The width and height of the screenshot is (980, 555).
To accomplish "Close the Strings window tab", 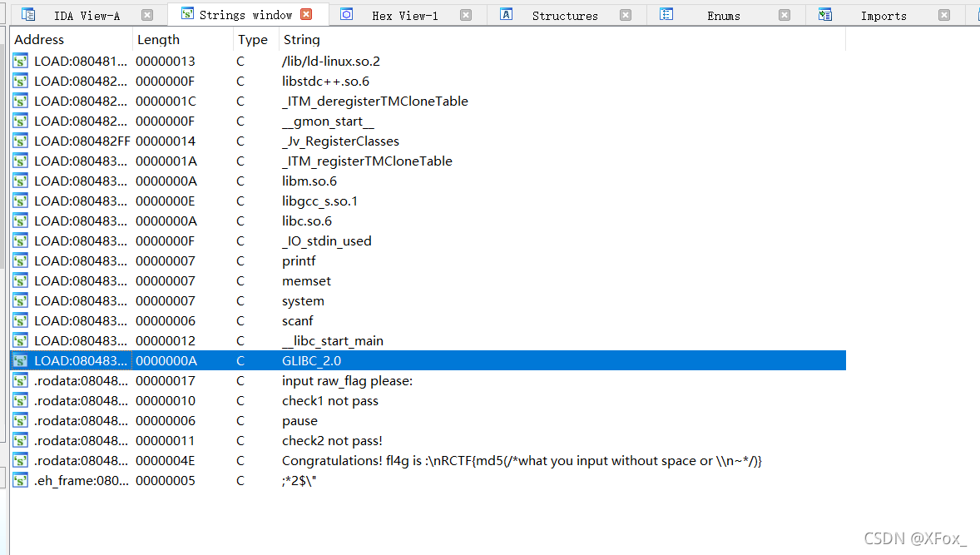I will point(306,14).
